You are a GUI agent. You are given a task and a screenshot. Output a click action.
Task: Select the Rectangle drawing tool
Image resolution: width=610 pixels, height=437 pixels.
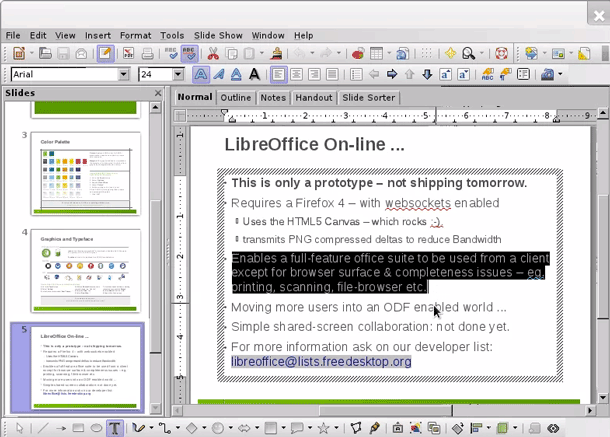pos(78,428)
